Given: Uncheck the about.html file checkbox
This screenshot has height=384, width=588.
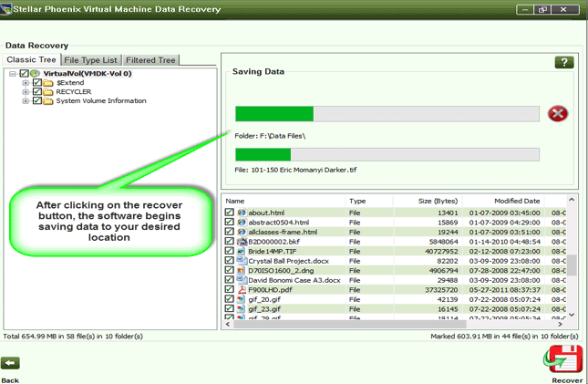Looking at the screenshot, I should [229, 213].
